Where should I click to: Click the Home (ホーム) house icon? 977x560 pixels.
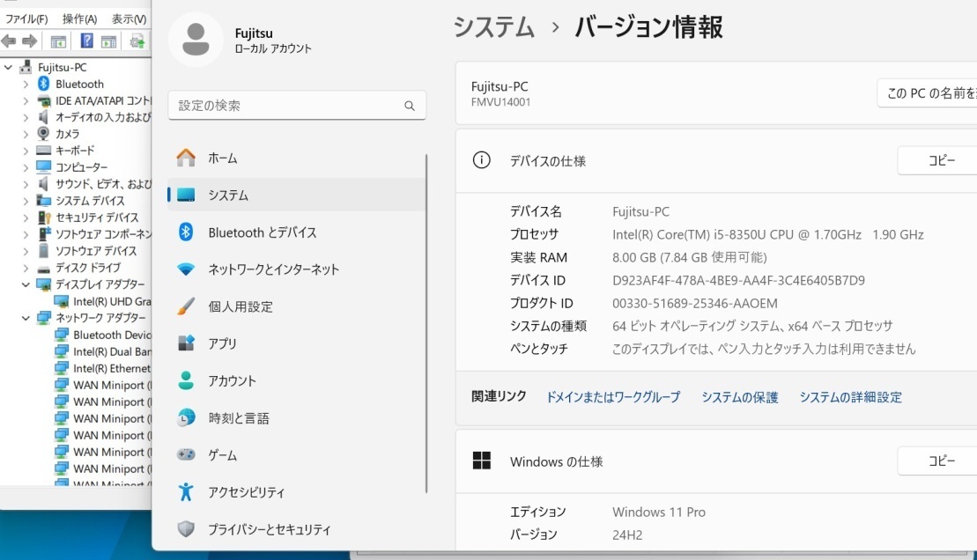click(186, 158)
